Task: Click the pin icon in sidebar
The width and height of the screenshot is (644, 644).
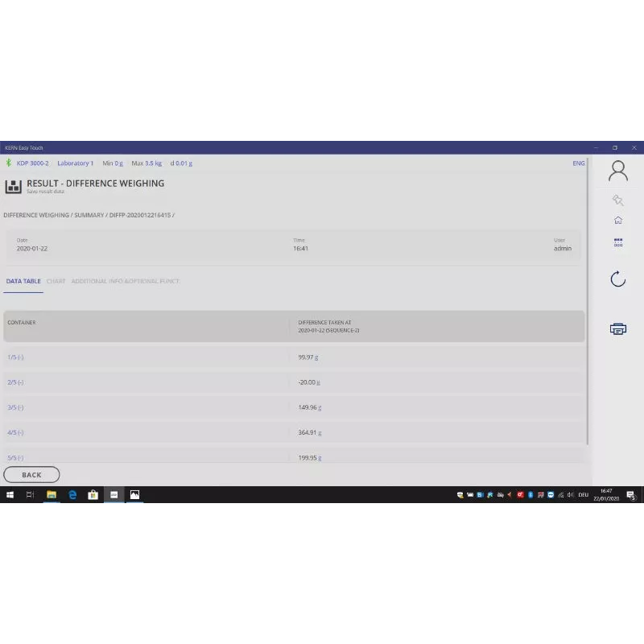Action: (x=617, y=200)
